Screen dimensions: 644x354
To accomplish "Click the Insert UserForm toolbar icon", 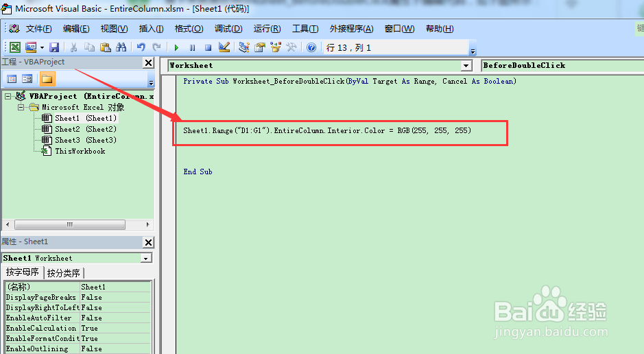I will coord(31,47).
